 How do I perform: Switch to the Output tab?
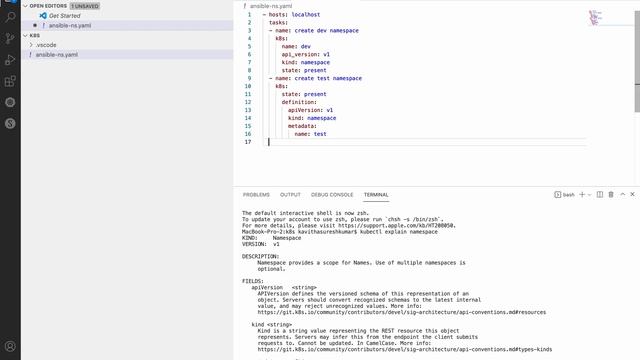coord(290,195)
